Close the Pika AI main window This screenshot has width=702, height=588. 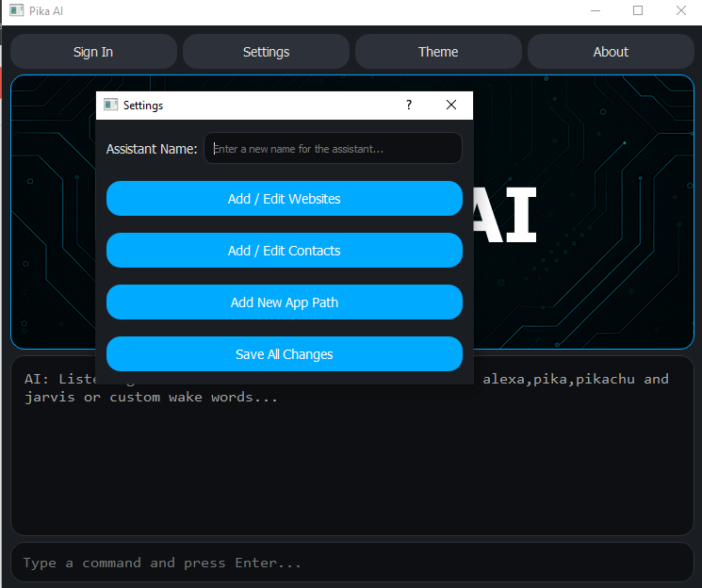pyautogui.click(x=681, y=10)
